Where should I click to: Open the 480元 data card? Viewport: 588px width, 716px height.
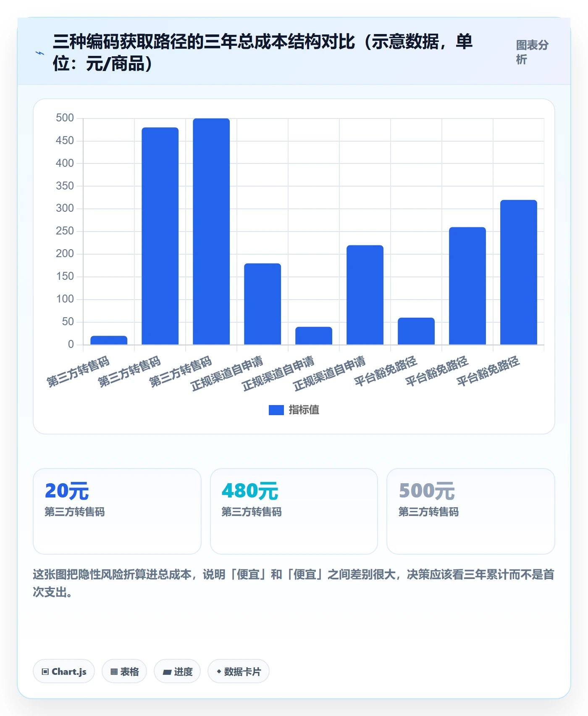[294, 511]
